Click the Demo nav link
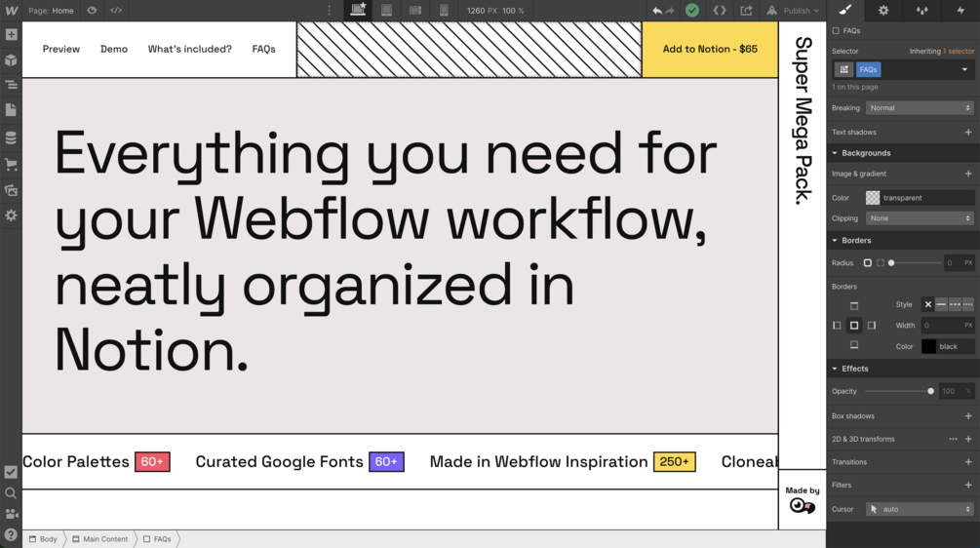This screenshot has width=980, height=548. (x=114, y=49)
